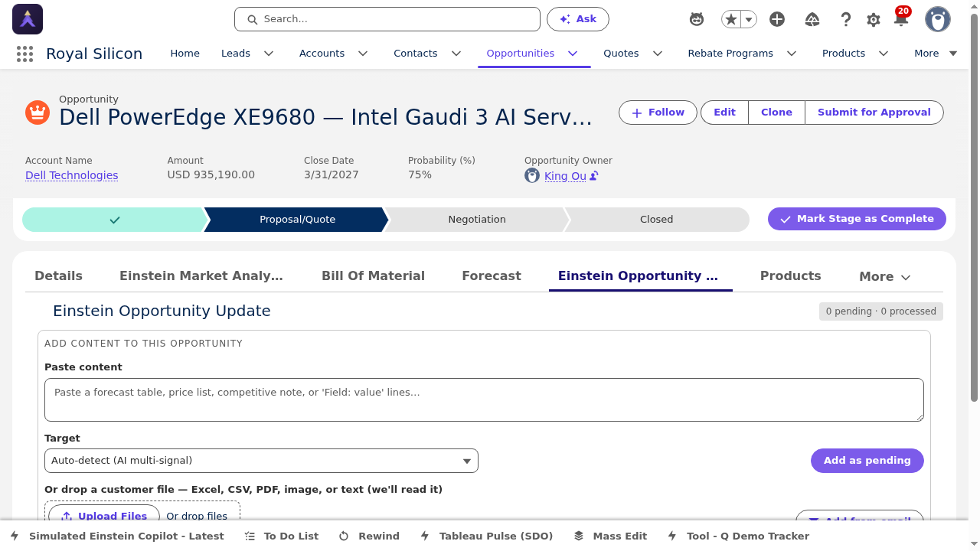Expand the More record tabs menu

click(x=885, y=277)
